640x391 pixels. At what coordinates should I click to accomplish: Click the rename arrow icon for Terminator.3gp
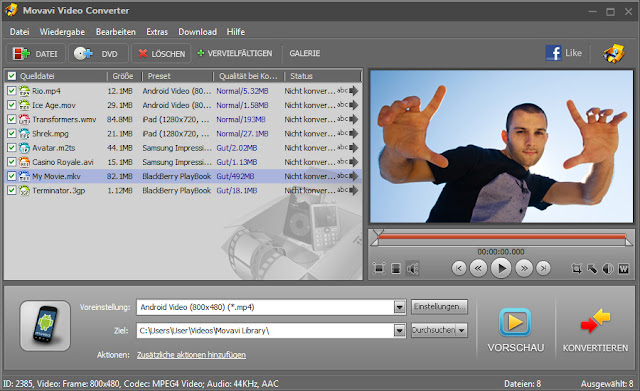[x=353, y=190]
